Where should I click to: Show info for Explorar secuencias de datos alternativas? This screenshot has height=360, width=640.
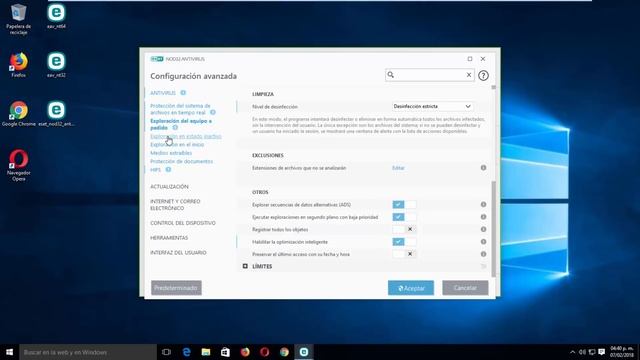(483, 204)
